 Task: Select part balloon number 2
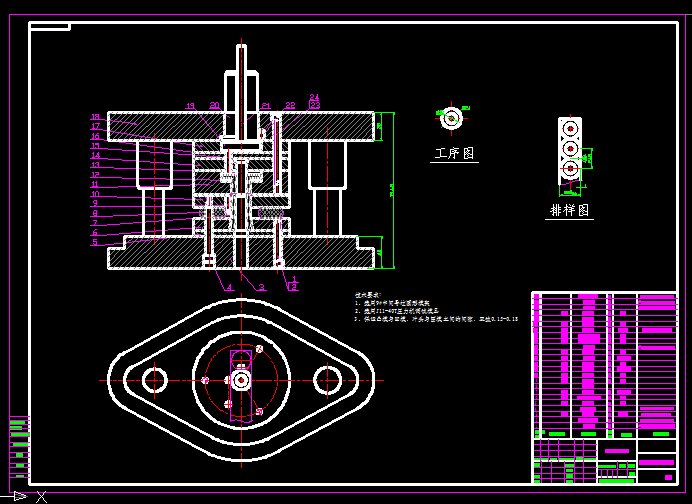click(294, 288)
